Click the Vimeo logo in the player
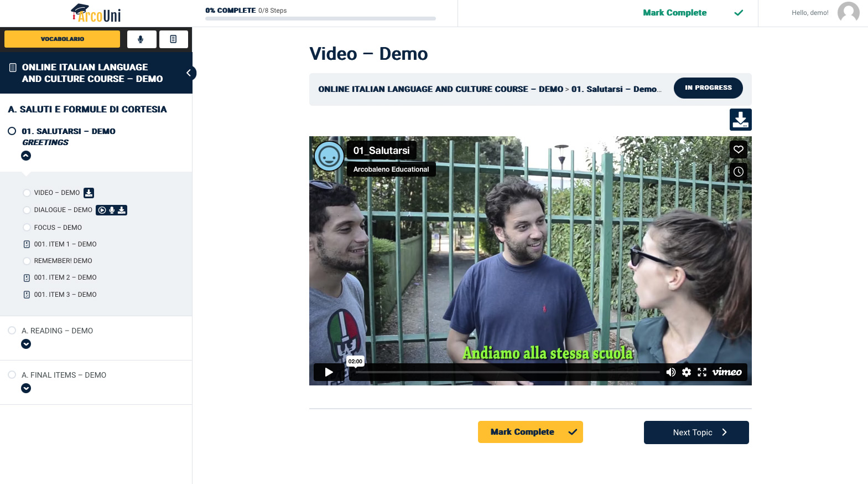The image size is (868, 484). (727, 372)
